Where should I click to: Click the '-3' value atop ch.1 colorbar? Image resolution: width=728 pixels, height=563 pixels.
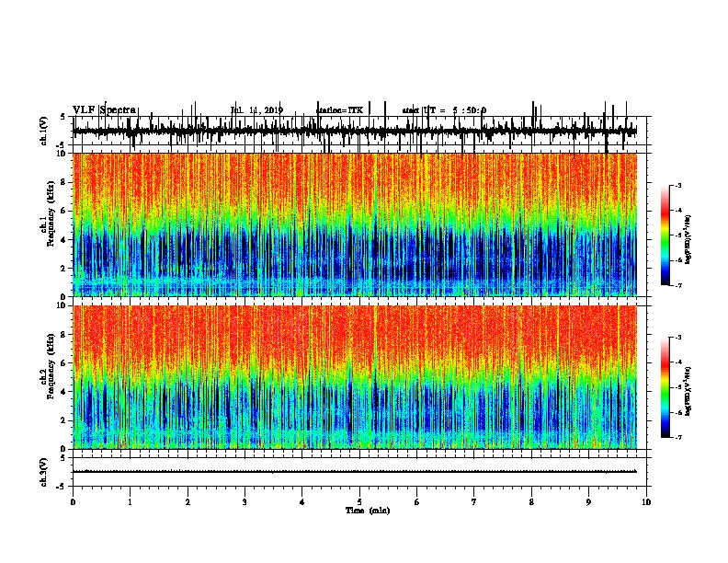[x=678, y=185]
